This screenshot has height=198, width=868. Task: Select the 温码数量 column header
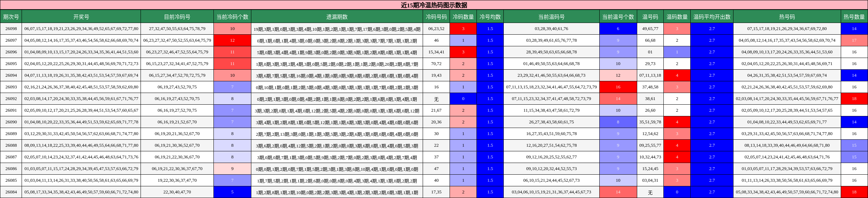click(677, 17)
